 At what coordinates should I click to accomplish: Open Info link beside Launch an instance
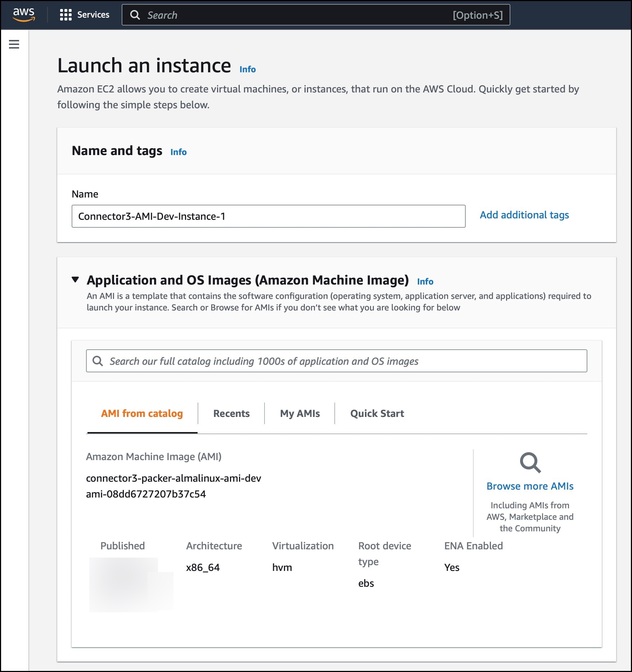pos(248,69)
